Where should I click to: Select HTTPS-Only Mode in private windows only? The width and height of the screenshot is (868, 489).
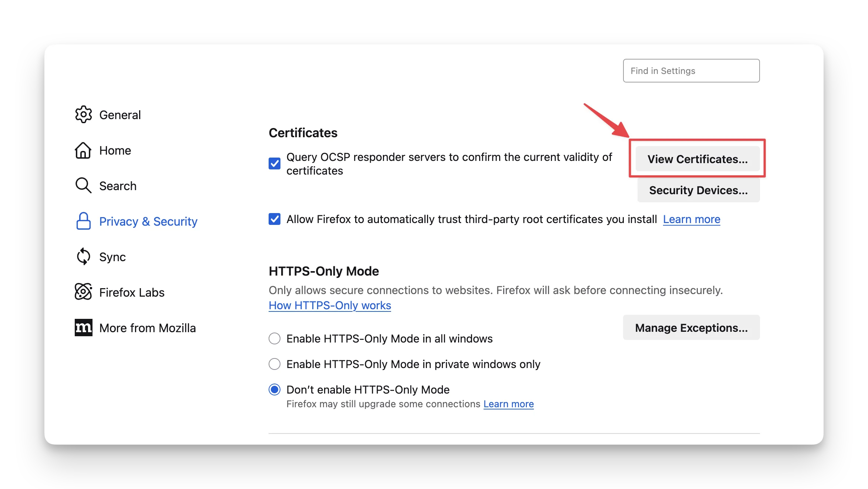[x=275, y=364]
